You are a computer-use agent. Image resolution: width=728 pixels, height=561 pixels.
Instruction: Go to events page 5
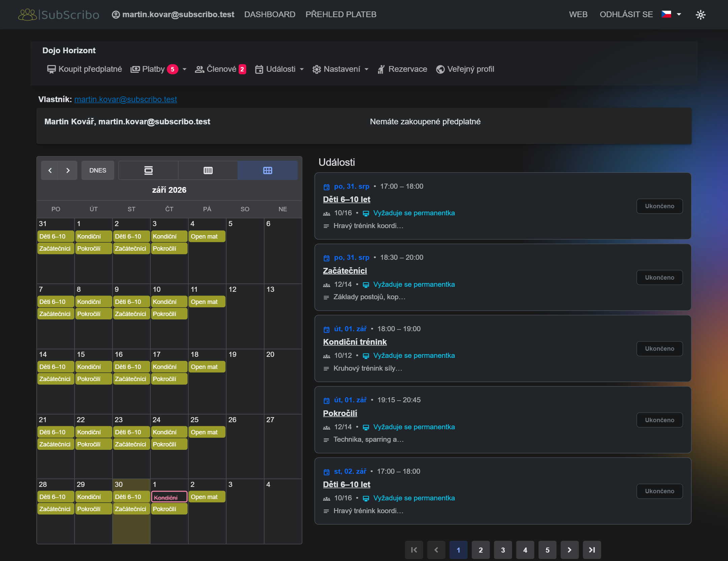547,550
